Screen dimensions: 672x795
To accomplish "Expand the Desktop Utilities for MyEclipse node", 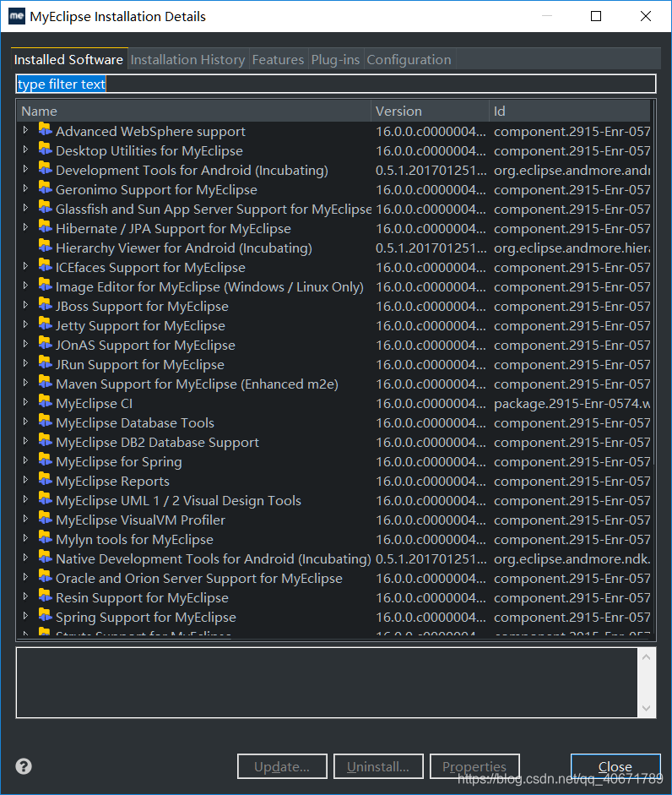I will [25, 150].
